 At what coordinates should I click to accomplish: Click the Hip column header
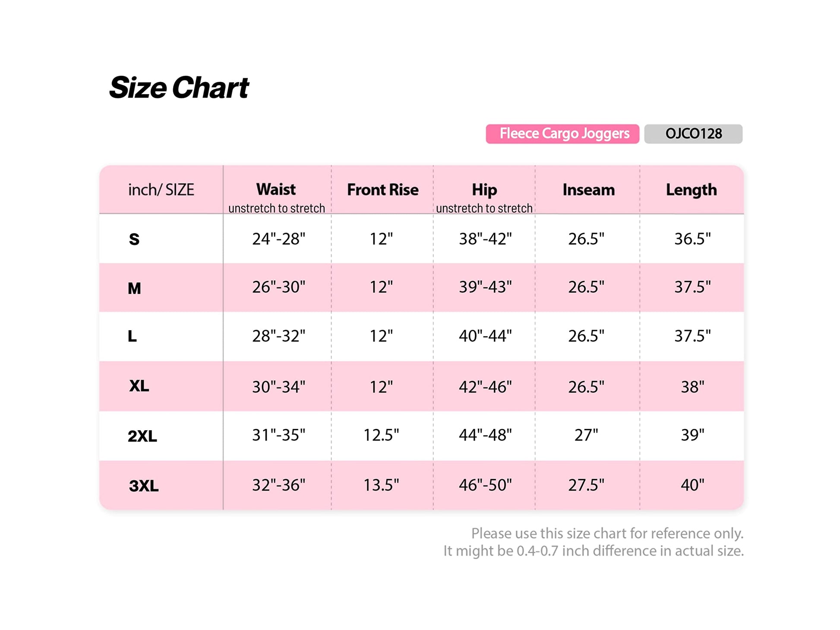(x=484, y=190)
